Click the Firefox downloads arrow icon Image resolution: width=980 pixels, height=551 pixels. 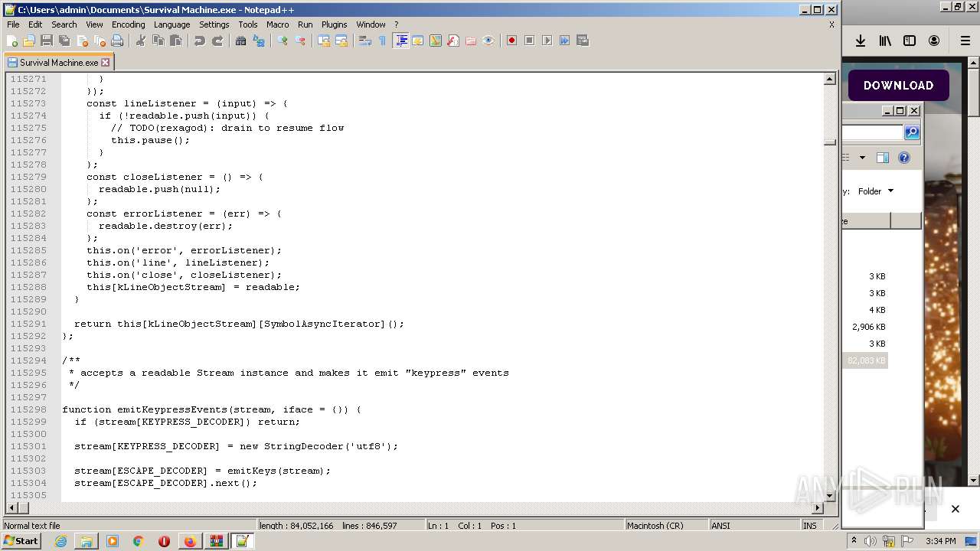pos(861,41)
